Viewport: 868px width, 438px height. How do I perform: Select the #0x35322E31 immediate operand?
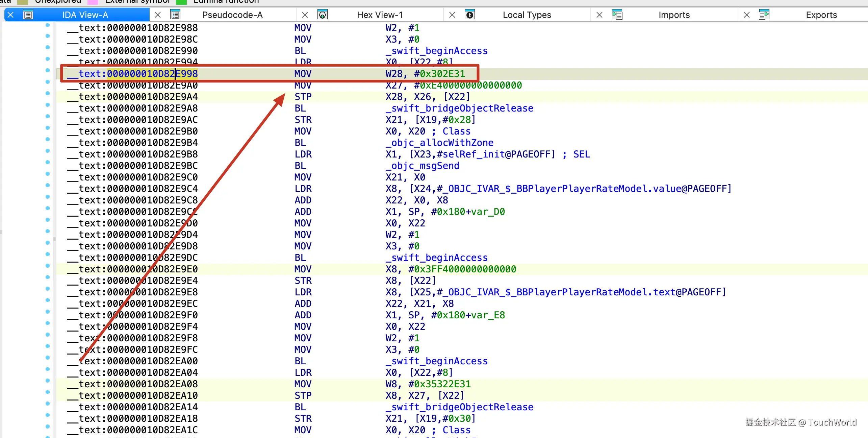coord(439,384)
